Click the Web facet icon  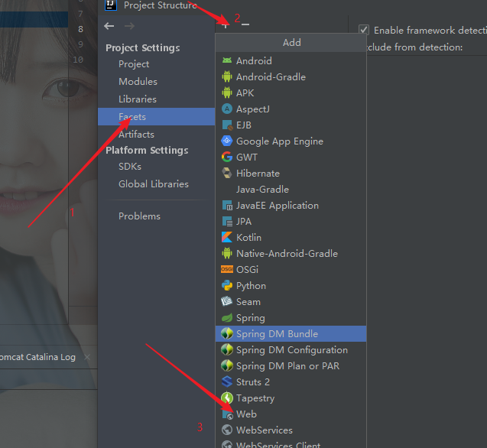pyautogui.click(x=228, y=414)
